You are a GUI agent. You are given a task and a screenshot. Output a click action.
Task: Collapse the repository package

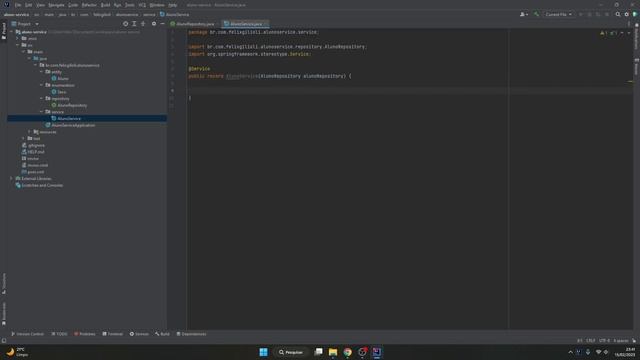click(41, 98)
